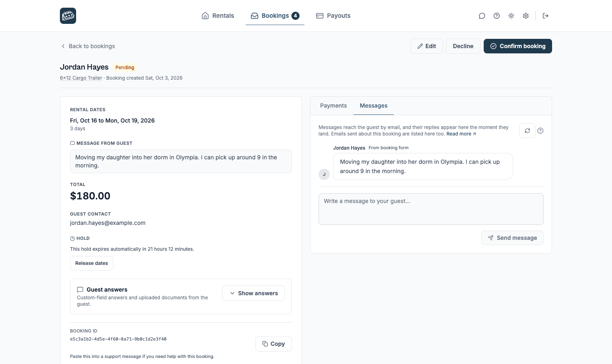The width and height of the screenshot is (612, 364).
Task: Click the log out icon
Action: 546,16
